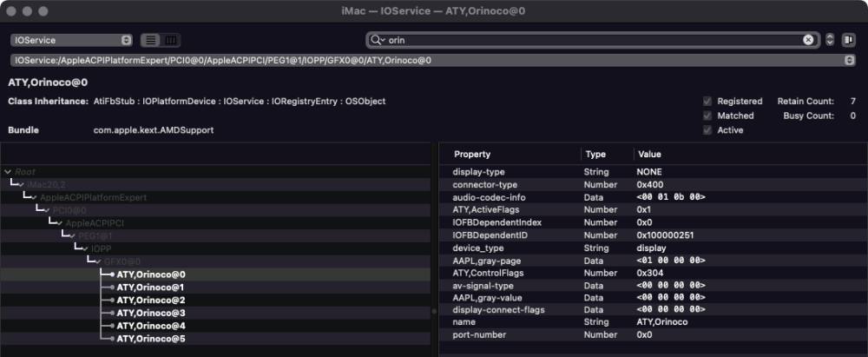The width and height of the screenshot is (868, 357).
Task: Collapse the GFX0@0 node
Action: point(97,261)
